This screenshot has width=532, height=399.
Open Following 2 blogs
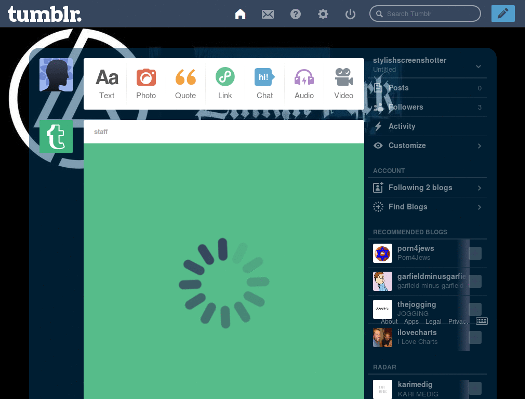427,188
